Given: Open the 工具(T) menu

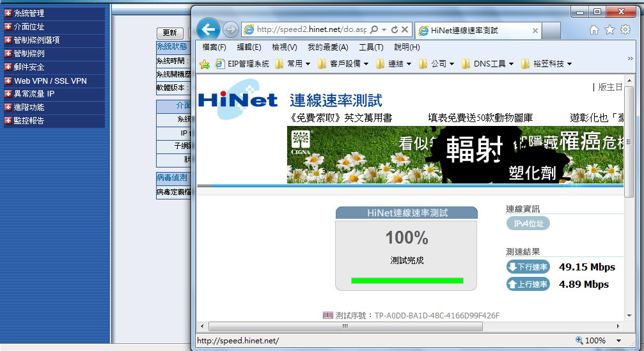Looking at the screenshot, I should tap(371, 47).
